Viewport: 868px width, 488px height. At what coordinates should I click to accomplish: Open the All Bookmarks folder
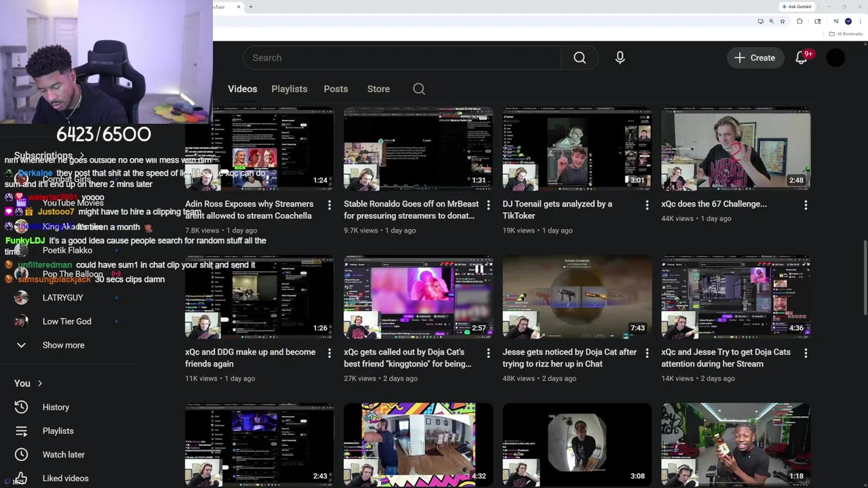click(846, 34)
